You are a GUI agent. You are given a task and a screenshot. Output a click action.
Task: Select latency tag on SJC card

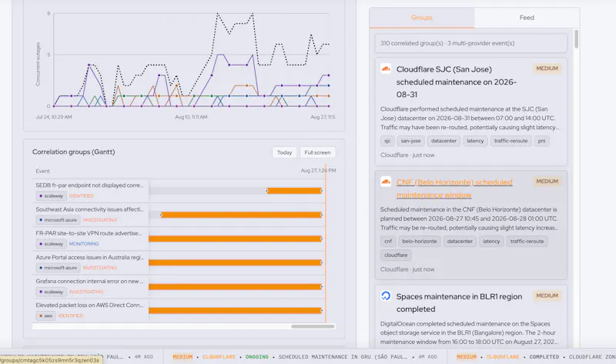click(475, 141)
